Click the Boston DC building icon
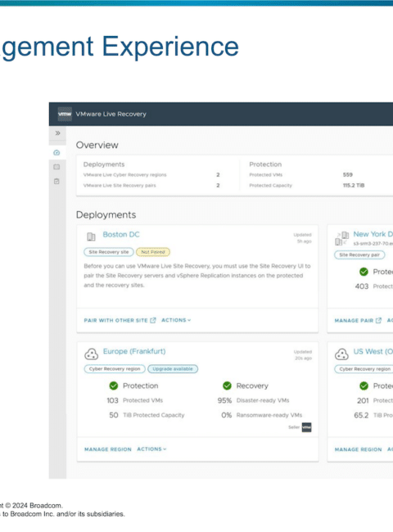Image resolution: width=393 pixels, height=532 pixels. click(91, 237)
